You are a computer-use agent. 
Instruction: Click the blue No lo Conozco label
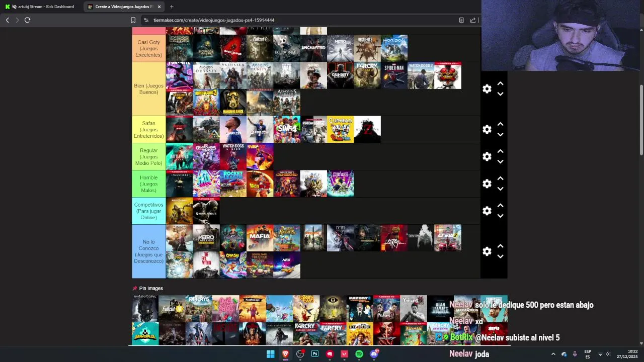(x=148, y=251)
